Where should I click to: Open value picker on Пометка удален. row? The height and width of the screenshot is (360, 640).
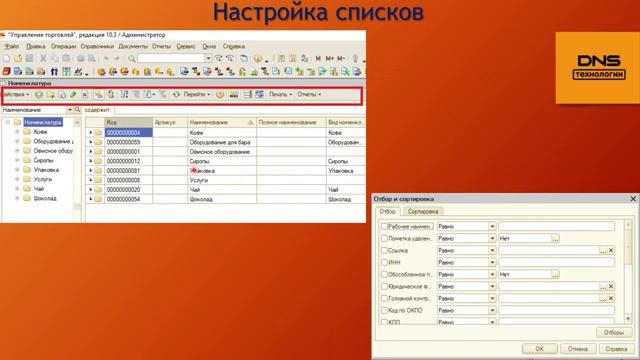555,239
